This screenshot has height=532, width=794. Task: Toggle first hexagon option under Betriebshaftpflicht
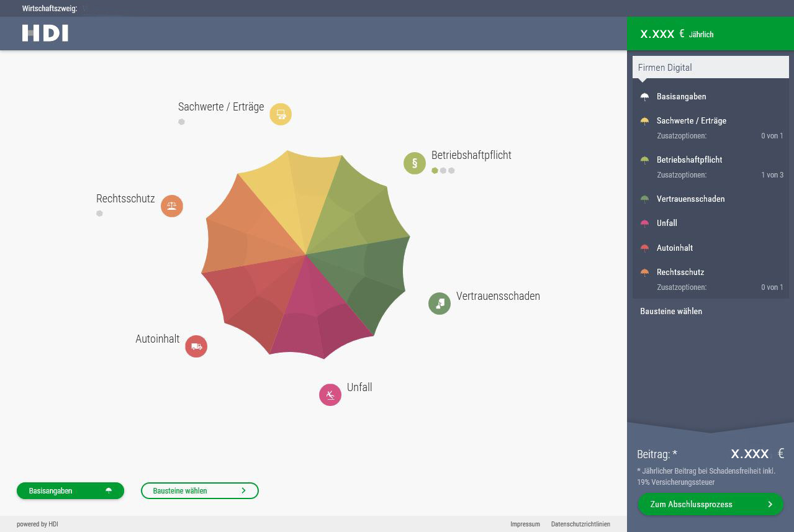(x=435, y=171)
